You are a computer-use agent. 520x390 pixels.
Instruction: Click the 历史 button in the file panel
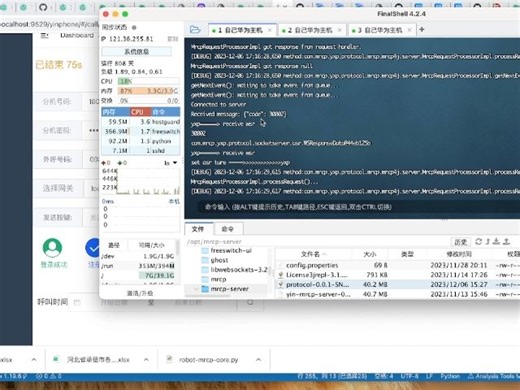(461, 242)
